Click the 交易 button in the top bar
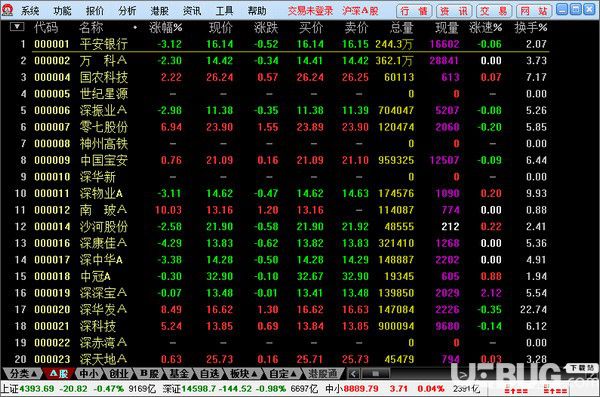 (494, 11)
